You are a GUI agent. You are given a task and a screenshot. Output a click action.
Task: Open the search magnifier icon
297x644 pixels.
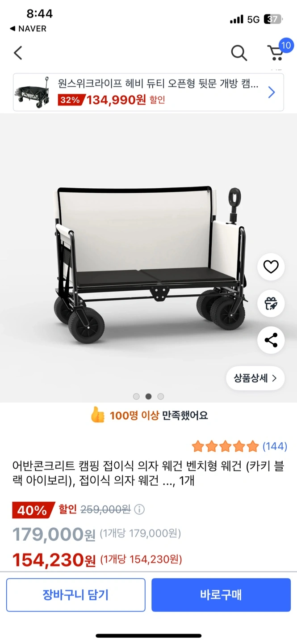click(239, 53)
